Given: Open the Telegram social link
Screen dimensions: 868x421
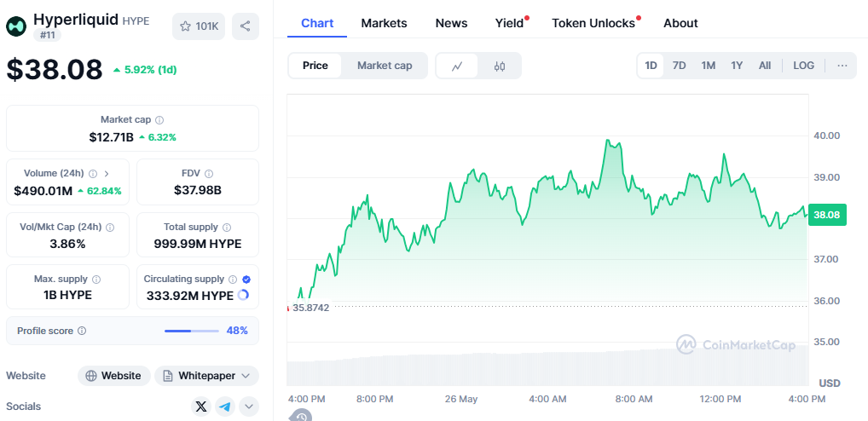Looking at the screenshot, I should pos(225,407).
